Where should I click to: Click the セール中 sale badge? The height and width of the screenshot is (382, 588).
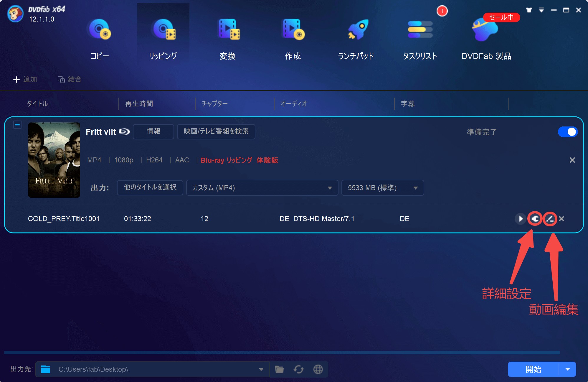point(501,17)
